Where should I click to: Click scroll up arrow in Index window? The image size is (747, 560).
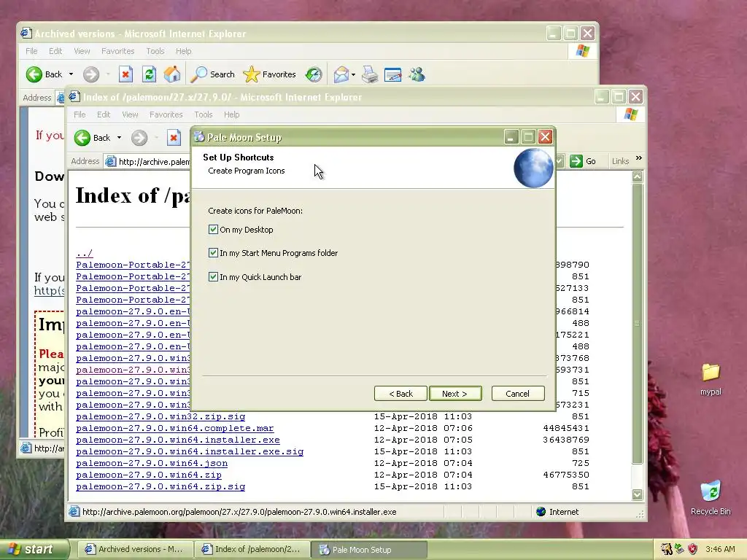638,176
